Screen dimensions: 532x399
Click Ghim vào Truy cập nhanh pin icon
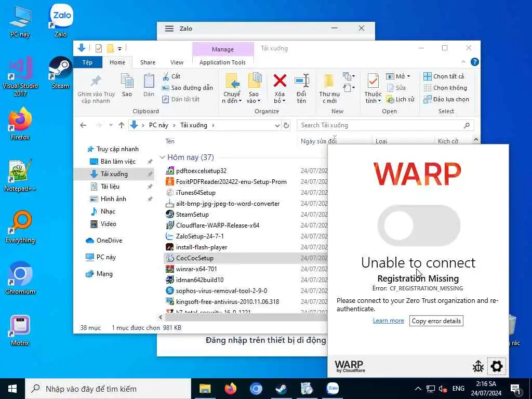(96, 89)
